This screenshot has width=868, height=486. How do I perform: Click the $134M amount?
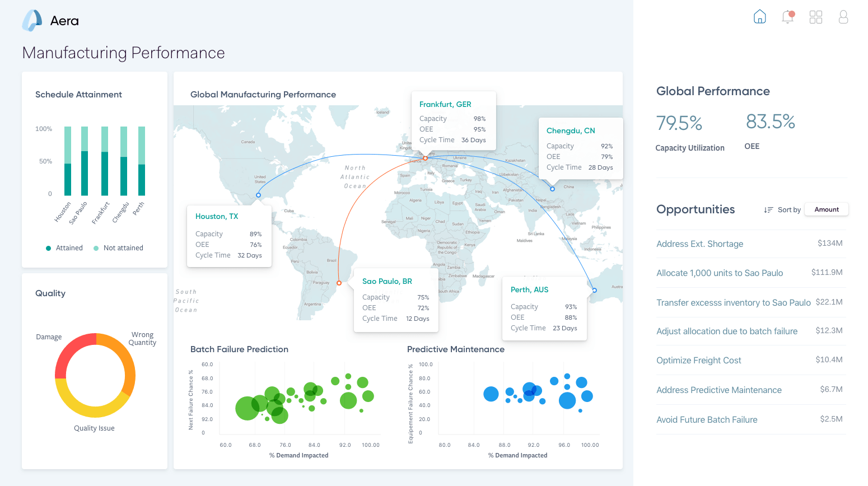[830, 243]
